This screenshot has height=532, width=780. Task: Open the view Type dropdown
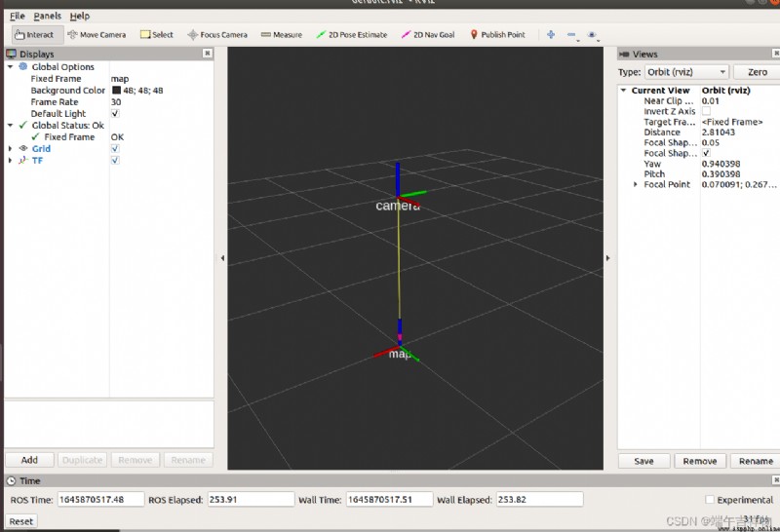[686, 72]
